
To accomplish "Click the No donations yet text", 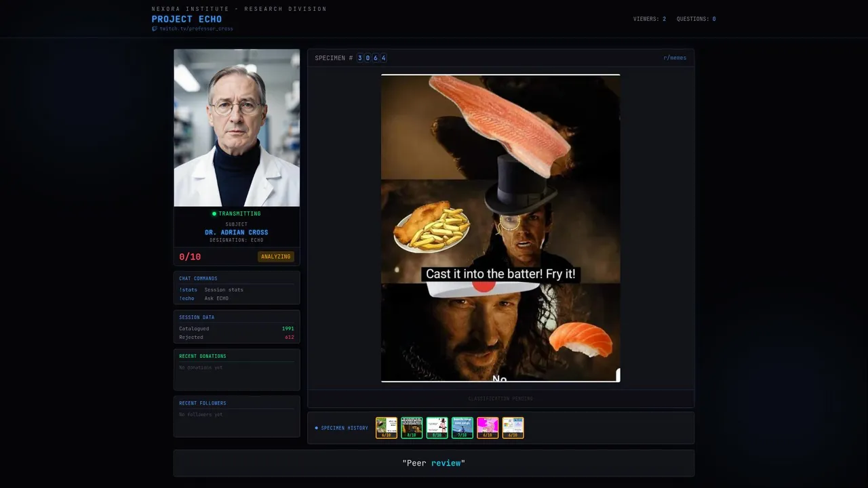I will (x=201, y=367).
